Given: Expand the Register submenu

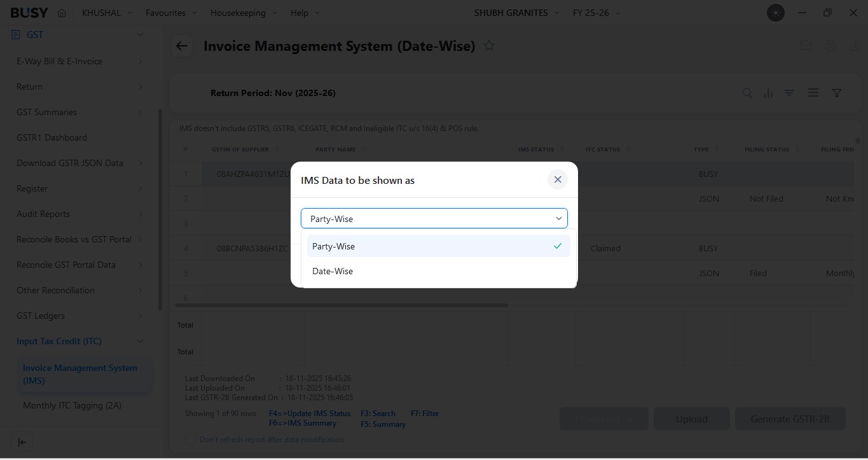Looking at the screenshot, I should 79,188.
